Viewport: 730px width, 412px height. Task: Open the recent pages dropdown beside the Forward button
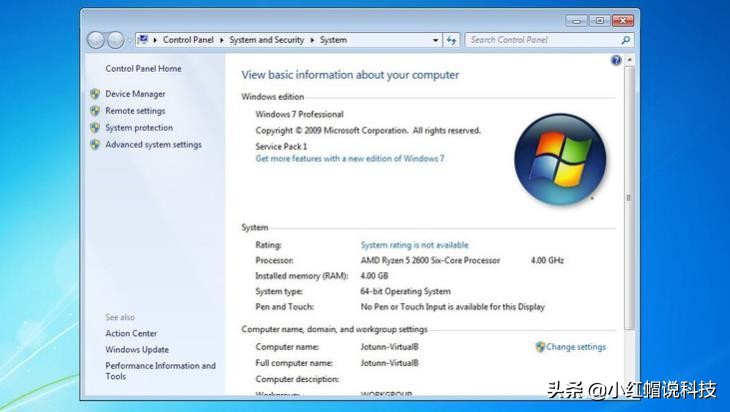point(128,40)
